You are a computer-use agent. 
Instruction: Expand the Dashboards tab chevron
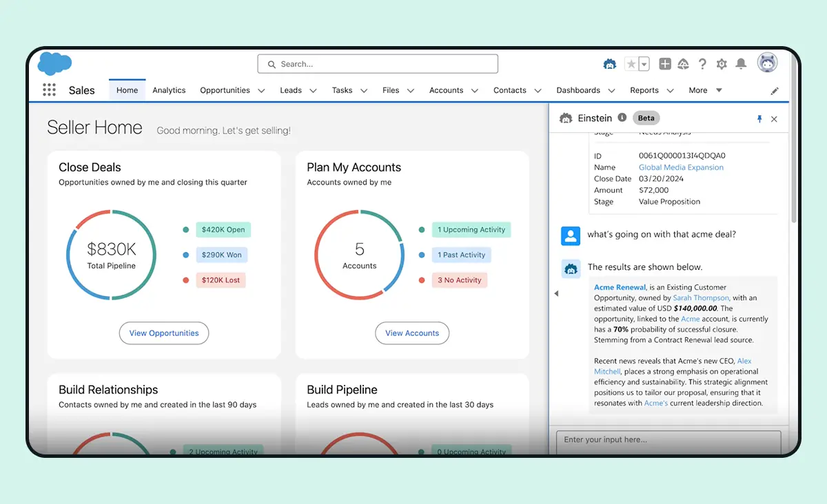pos(612,91)
